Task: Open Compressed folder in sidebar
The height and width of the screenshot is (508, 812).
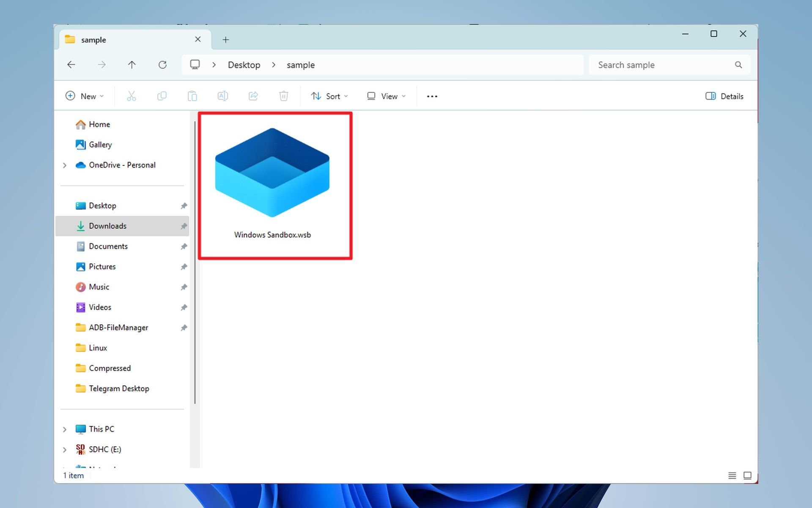Action: [122, 368]
